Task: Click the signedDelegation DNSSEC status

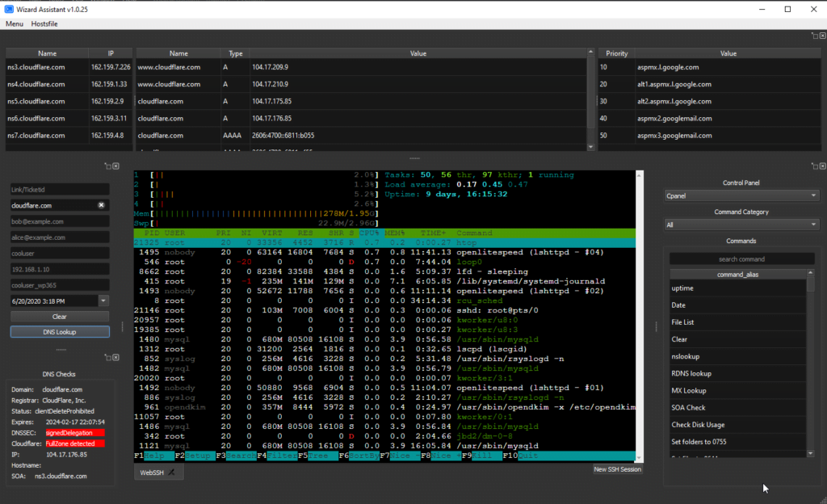Action: (x=75, y=433)
